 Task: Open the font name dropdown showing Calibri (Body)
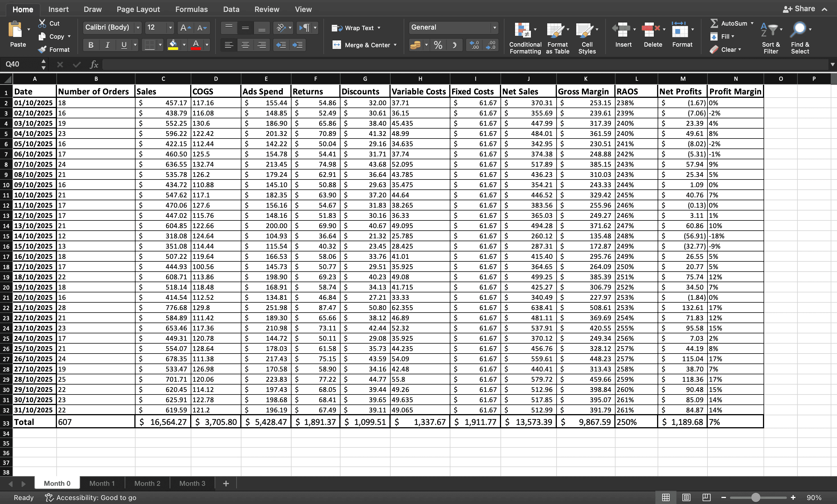138,28
